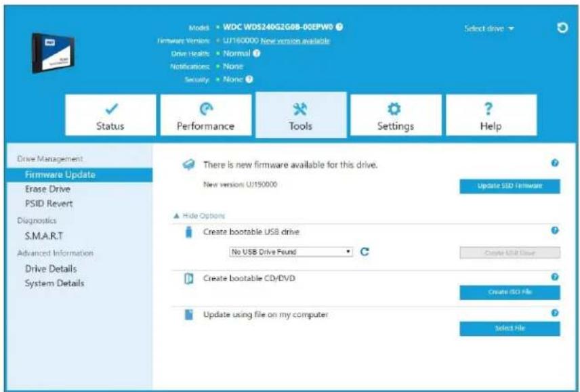The width and height of the screenshot is (580, 392).
Task: Open the Select drive dropdown
Action: pyautogui.click(x=489, y=28)
